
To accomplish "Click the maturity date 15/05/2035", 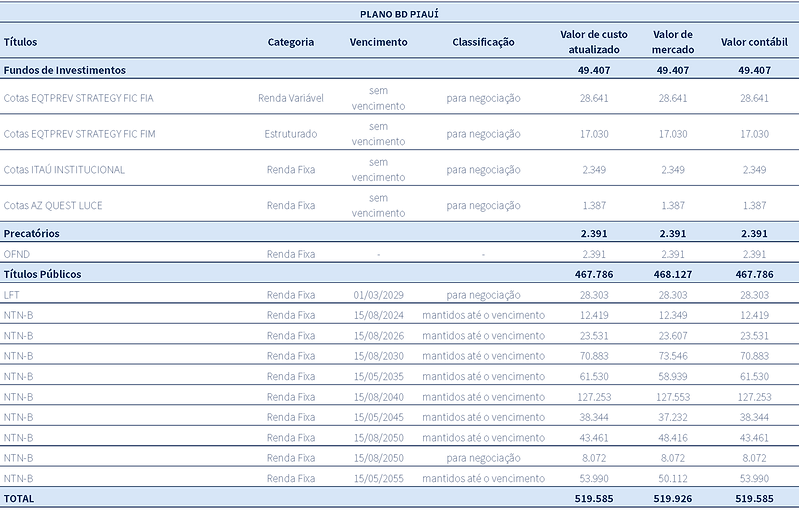I will pos(378,376).
